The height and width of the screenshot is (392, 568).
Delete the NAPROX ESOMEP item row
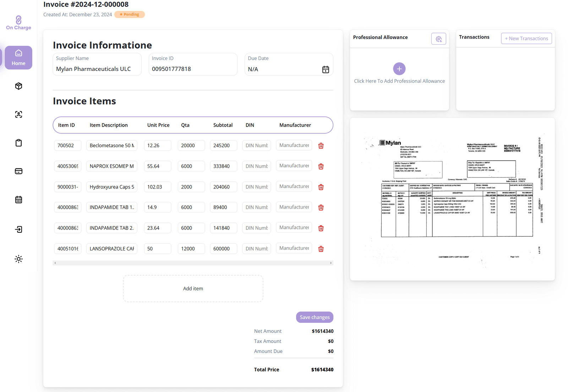[321, 166]
